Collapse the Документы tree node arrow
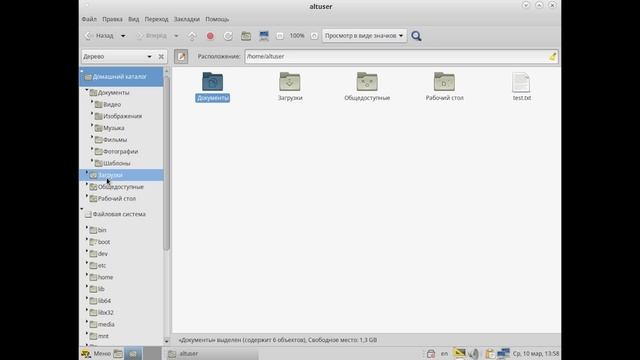Viewport: 640px width, 360px height. 87,90
